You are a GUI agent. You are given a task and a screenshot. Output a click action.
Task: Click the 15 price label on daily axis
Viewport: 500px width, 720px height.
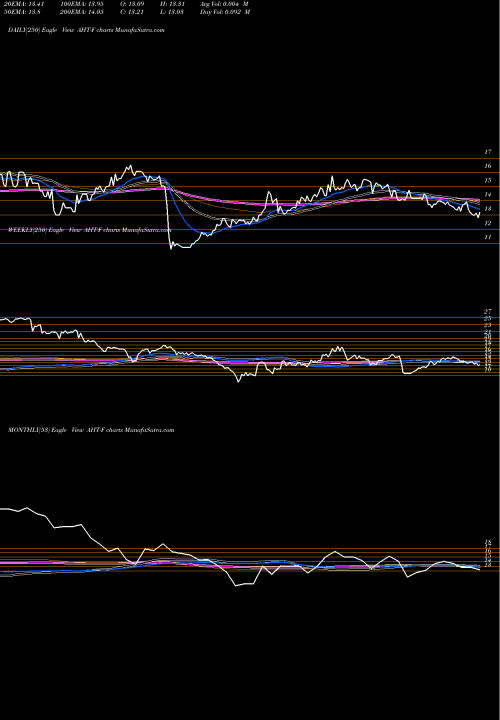pyautogui.click(x=488, y=180)
